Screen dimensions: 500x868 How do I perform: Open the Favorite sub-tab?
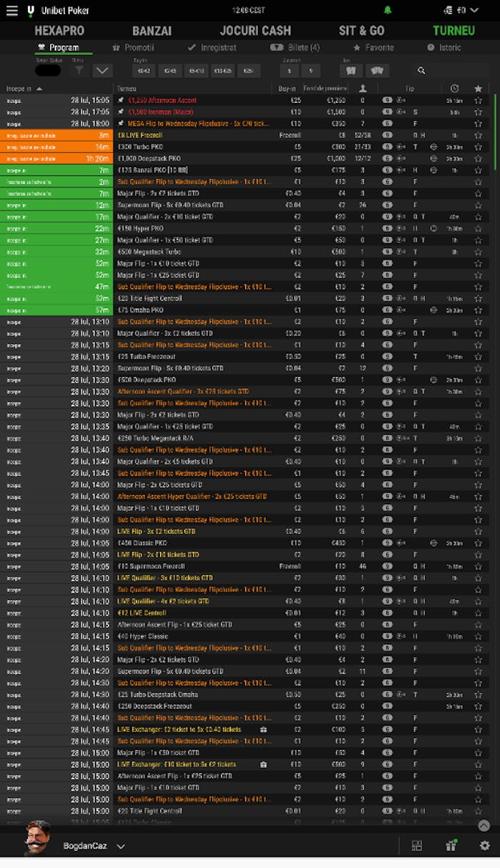[x=373, y=47]
